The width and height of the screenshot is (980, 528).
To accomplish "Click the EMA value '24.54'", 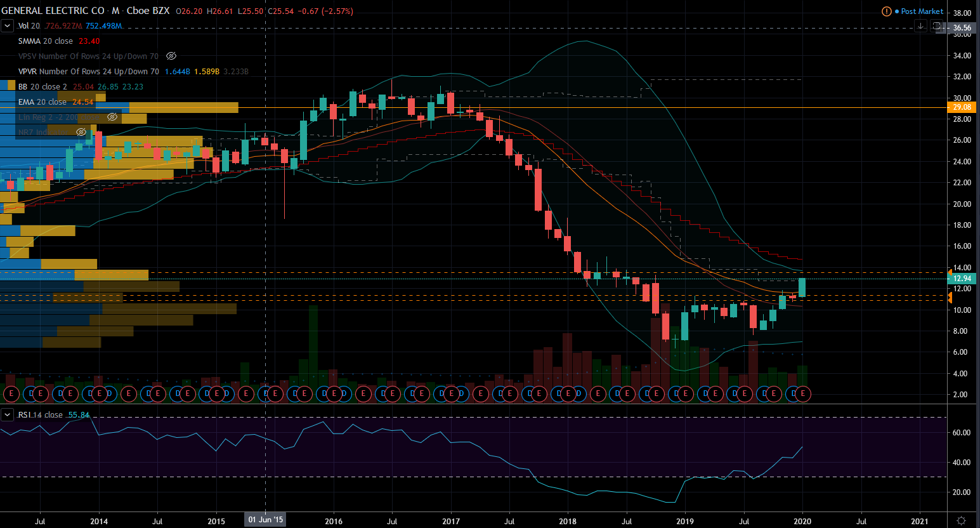I will point(83,102).
